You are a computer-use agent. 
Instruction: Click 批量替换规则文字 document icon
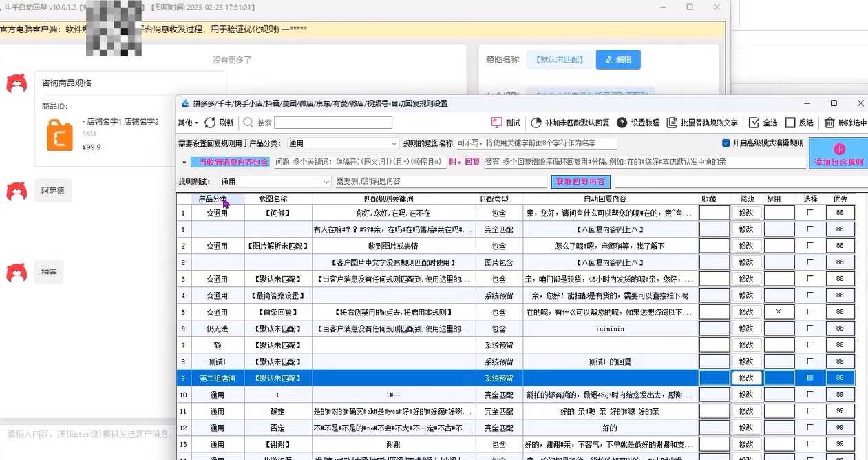point(673,123)
